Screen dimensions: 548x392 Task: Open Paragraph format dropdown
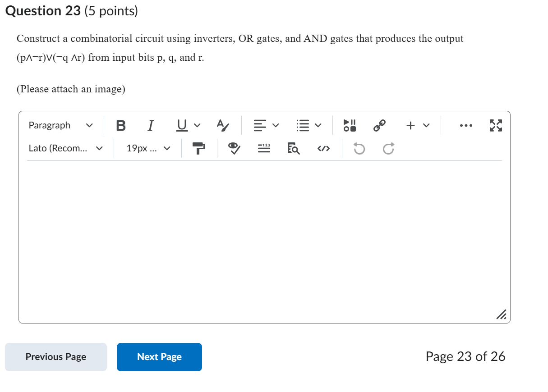tap(61, 125)
